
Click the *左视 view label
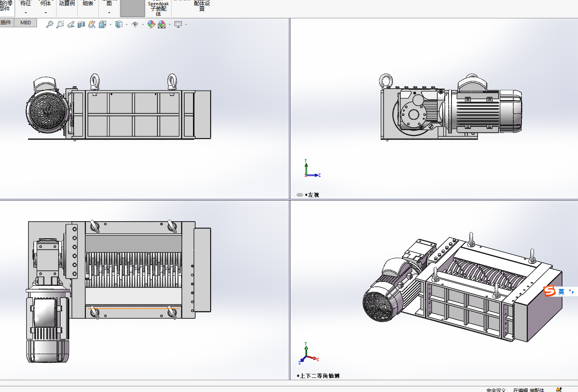point(312,195)
